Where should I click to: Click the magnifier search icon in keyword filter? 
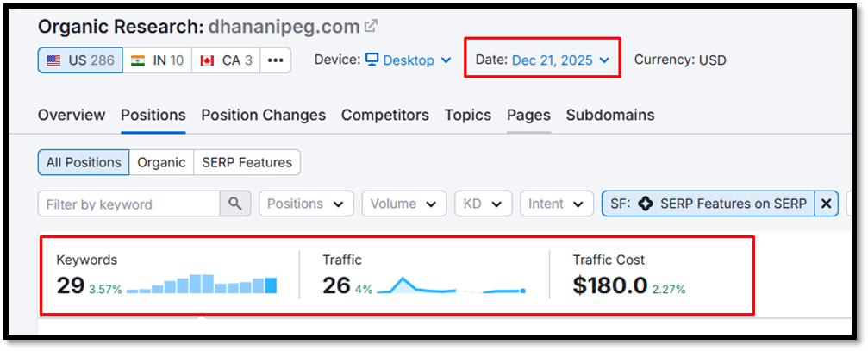(234, 204)
